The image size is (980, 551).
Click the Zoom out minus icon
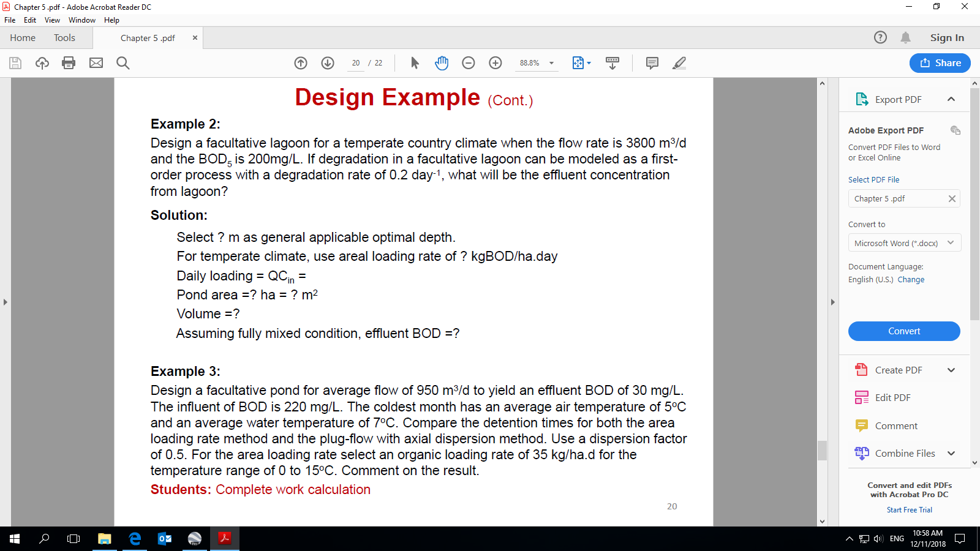pos(469,63)
